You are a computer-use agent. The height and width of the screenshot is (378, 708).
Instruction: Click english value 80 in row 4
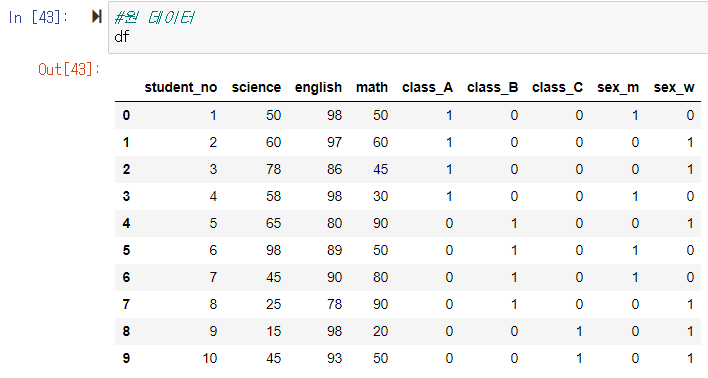[335, 224]
